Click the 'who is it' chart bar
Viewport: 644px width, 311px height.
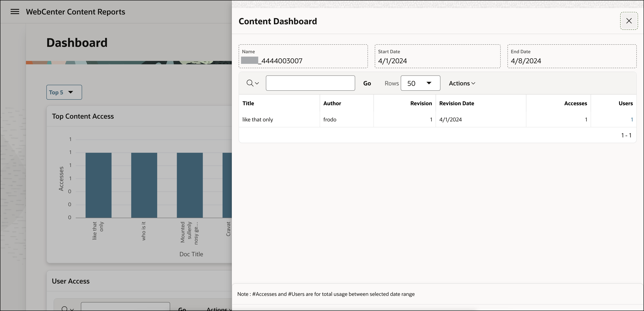coord(144,185)
